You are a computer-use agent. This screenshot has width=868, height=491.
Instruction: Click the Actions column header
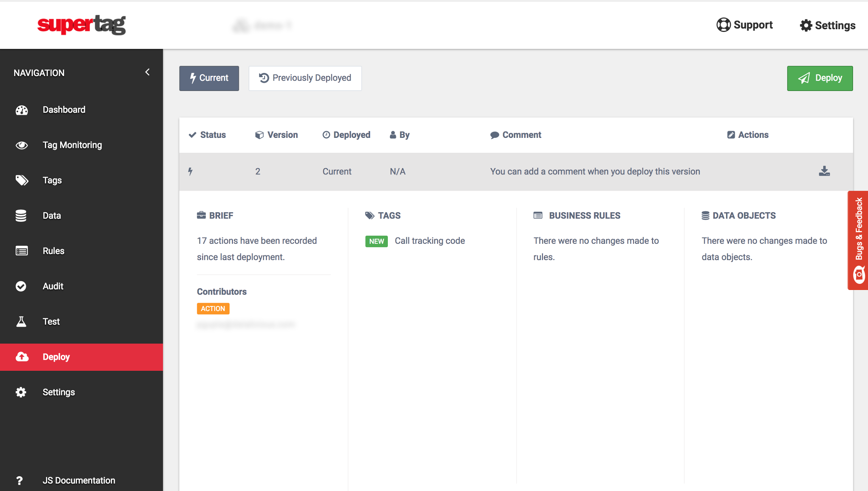click(748, 135)
